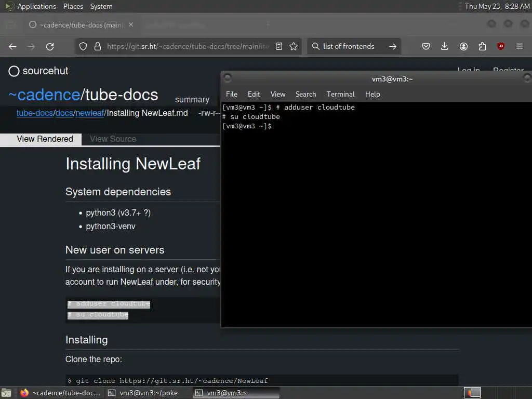Click the terminal title bar vm3@vm3:~
This screenshot has width=532, height=399.
[x=392, y=79]
